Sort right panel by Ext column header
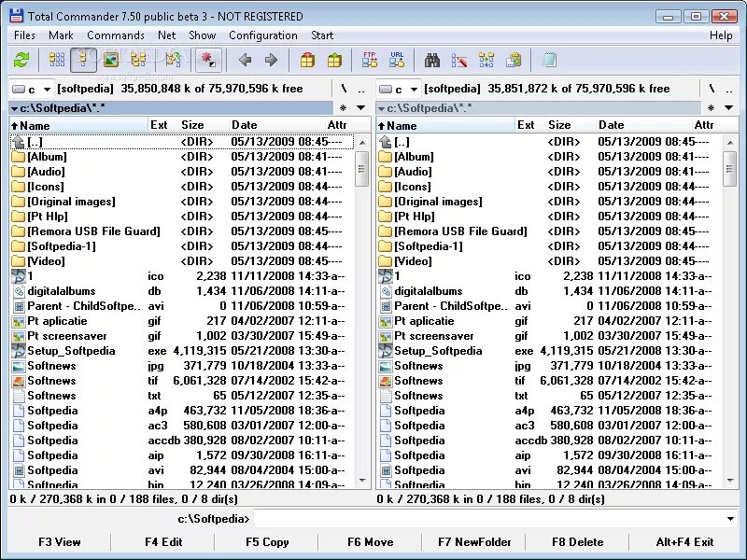This screenshot has height=560, width=747. click(530, 125)
